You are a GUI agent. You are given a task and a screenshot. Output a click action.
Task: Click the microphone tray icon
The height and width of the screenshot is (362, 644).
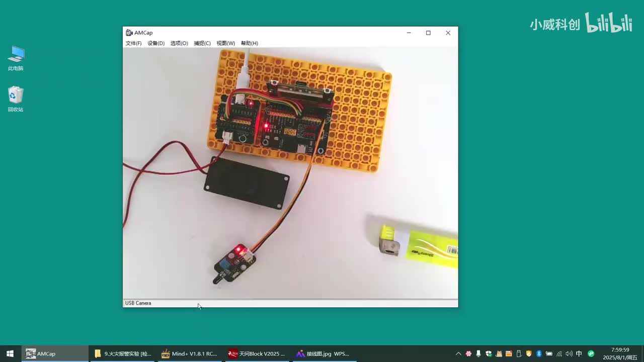478,354
